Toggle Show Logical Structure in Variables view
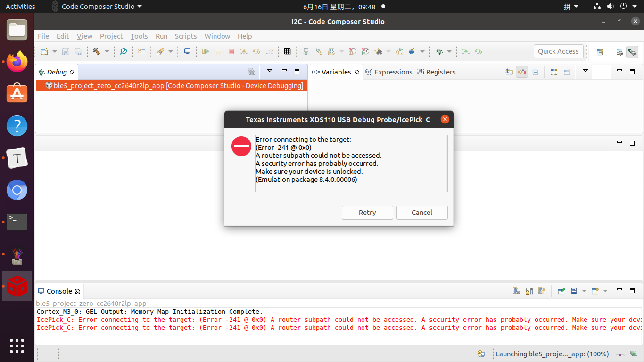 pos(522,72)
